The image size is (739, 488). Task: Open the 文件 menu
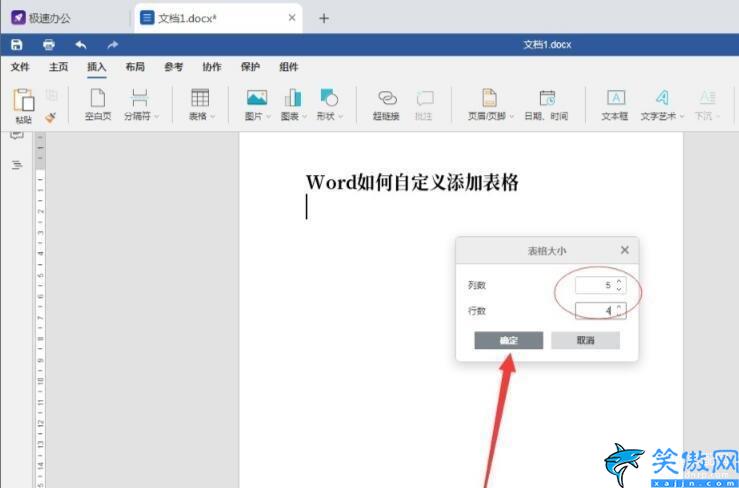20,67
